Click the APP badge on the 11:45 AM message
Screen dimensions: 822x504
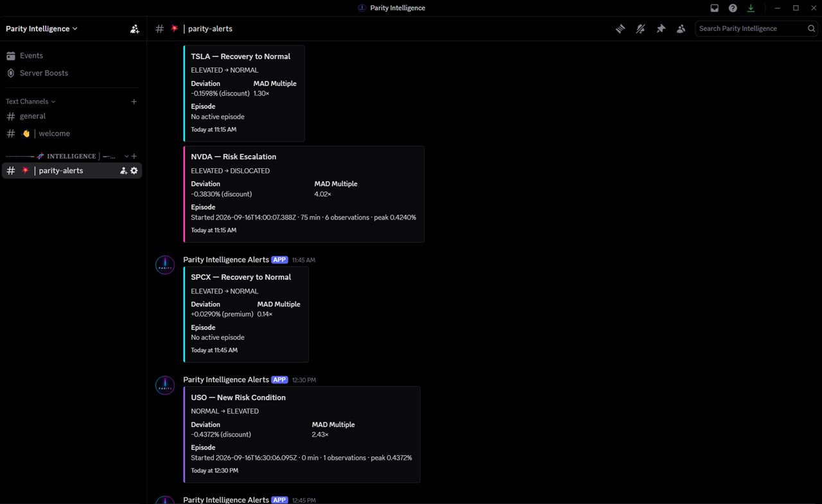pyautogui.click(x=279, y=260)
